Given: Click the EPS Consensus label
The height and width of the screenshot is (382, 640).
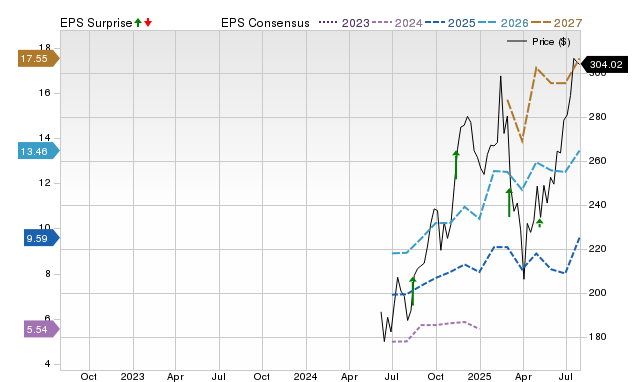Looking at the screenshot, I should (x=265, y=23).
